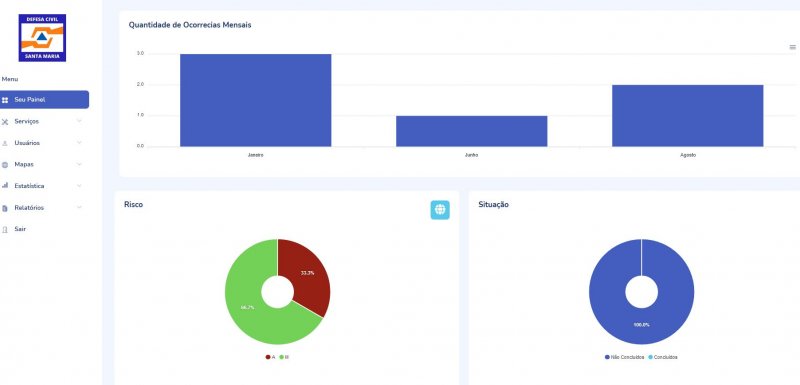Click the Janeiro axis label
The height and width of the screenshot is (385, 800).
[256, 155]
